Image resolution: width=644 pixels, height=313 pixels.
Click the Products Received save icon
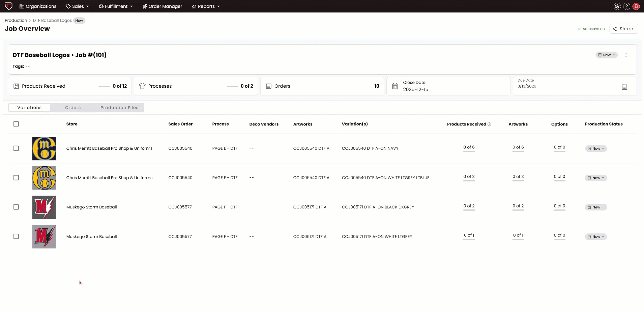click(x=17, y=86)
